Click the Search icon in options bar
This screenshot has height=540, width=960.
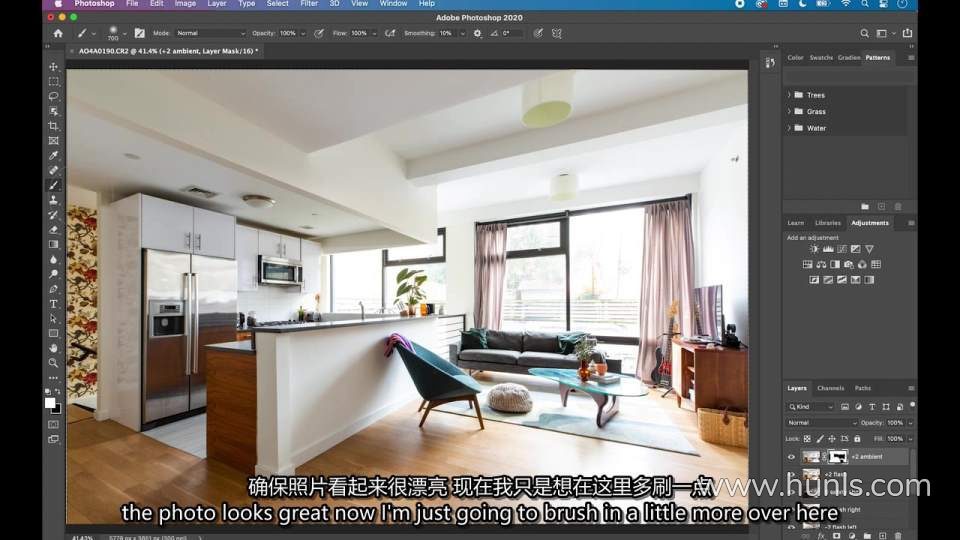[x=864, y=34]
